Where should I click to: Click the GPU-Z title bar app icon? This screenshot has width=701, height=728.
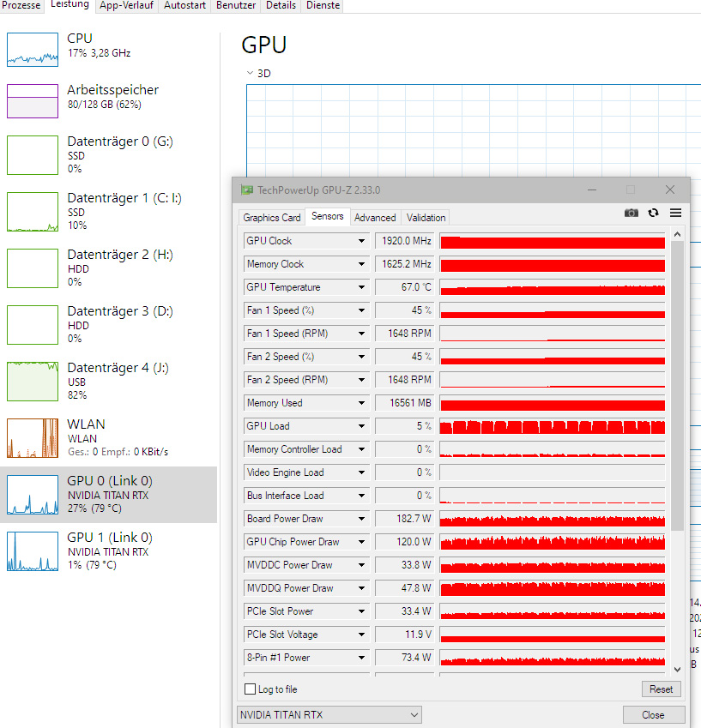tap(246, 190)
